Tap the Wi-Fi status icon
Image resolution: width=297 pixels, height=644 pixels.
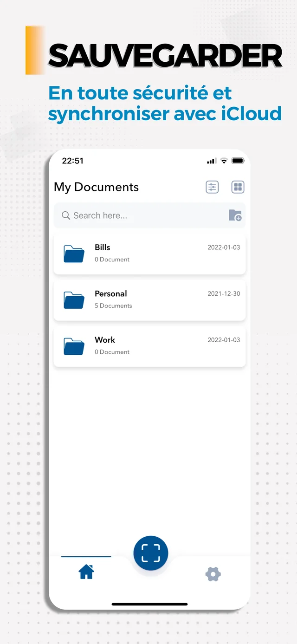[224, 161]
